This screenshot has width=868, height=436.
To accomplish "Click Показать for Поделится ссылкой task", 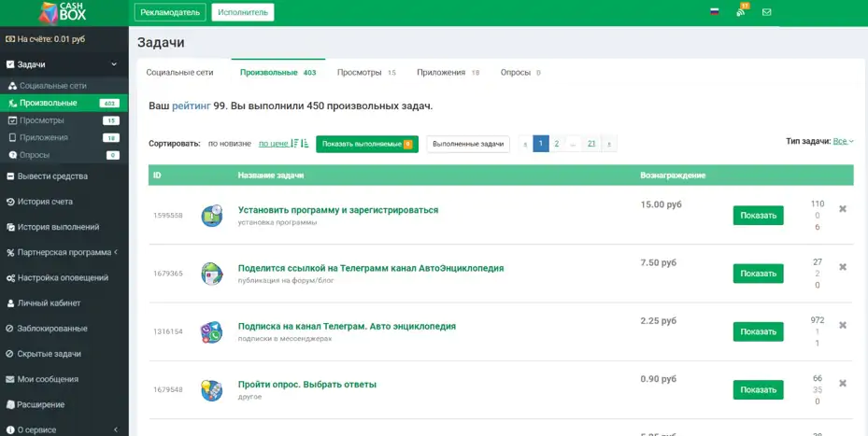I will [759, 274].
